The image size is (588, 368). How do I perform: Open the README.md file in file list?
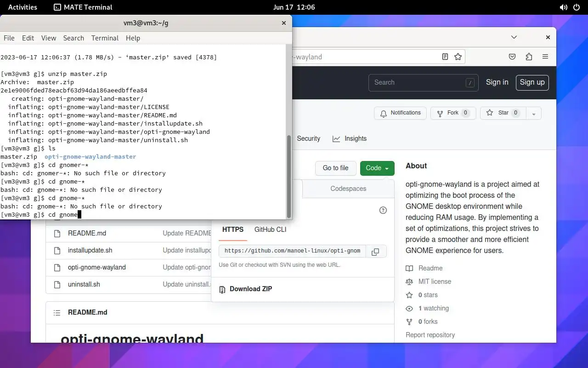[87, 233]
